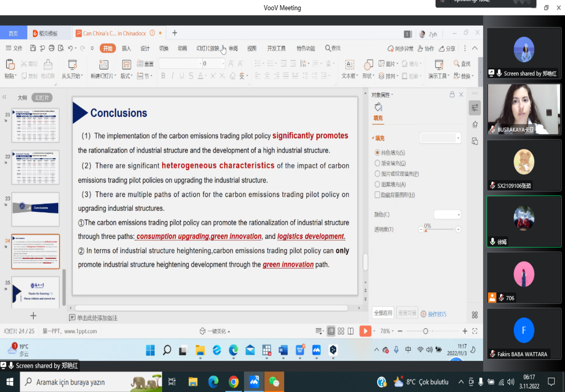The height and width of the screenshot is (392, 565).
Task: Click the 新建幻灯片 new slide icon
Action: (x=103, y=65)
